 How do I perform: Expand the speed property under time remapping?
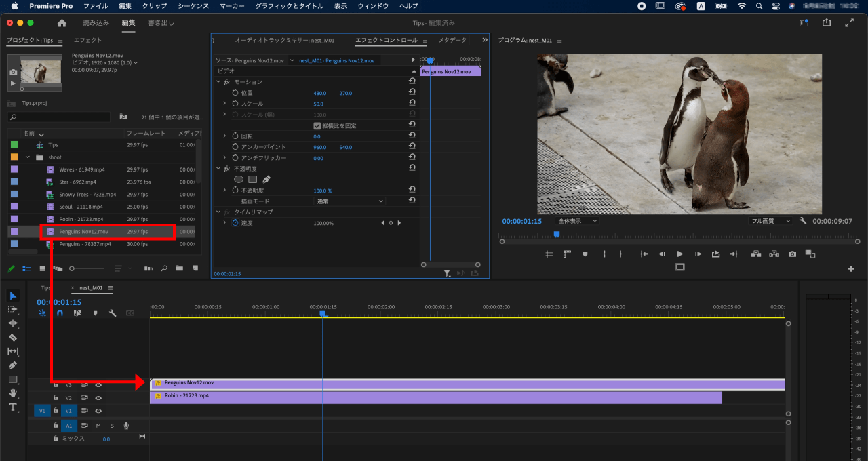tap(224, 222)
